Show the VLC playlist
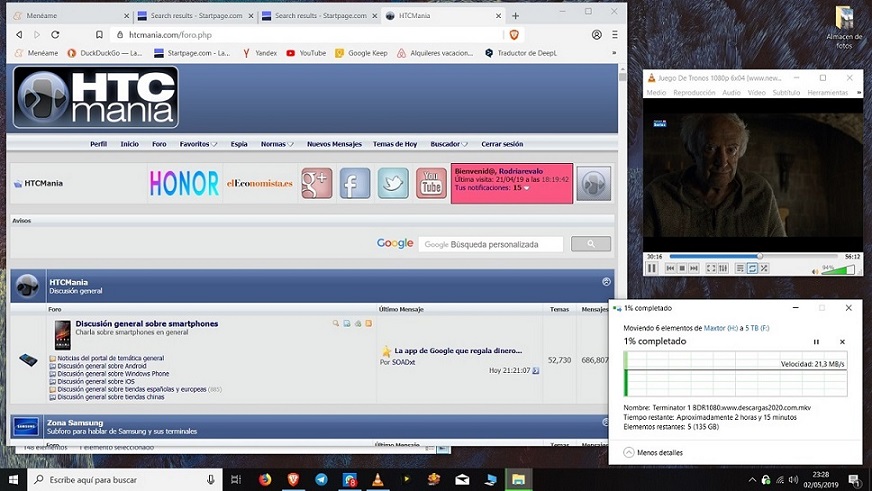872x491 pixels. coord(740,269)
